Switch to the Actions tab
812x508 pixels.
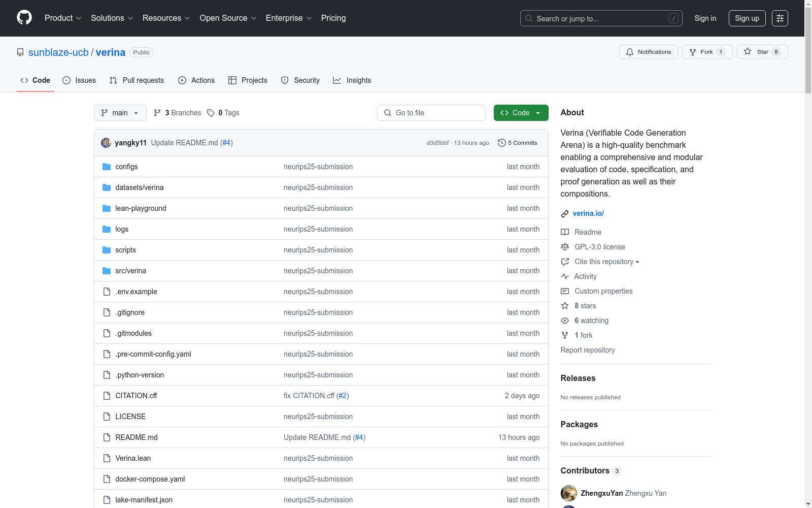pos(196,80)
